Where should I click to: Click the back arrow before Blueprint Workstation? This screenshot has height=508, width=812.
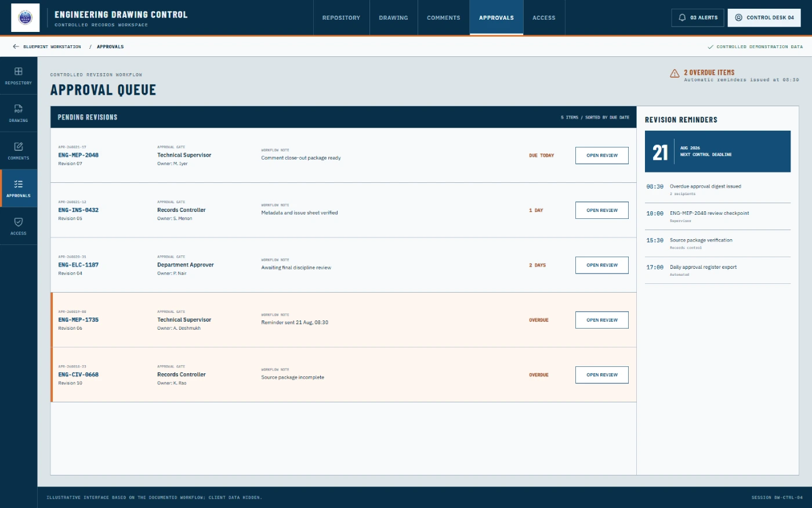point(16,46)
